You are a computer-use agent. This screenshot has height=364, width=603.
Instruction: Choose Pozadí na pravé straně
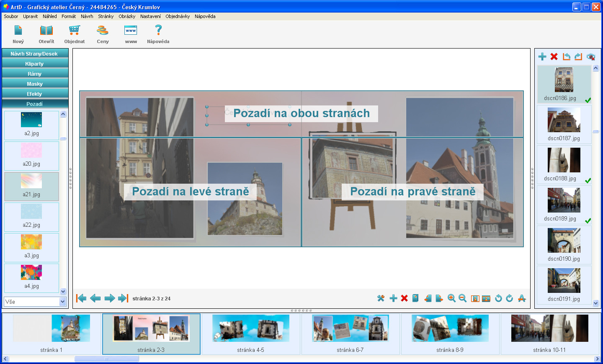pos(413,192)
